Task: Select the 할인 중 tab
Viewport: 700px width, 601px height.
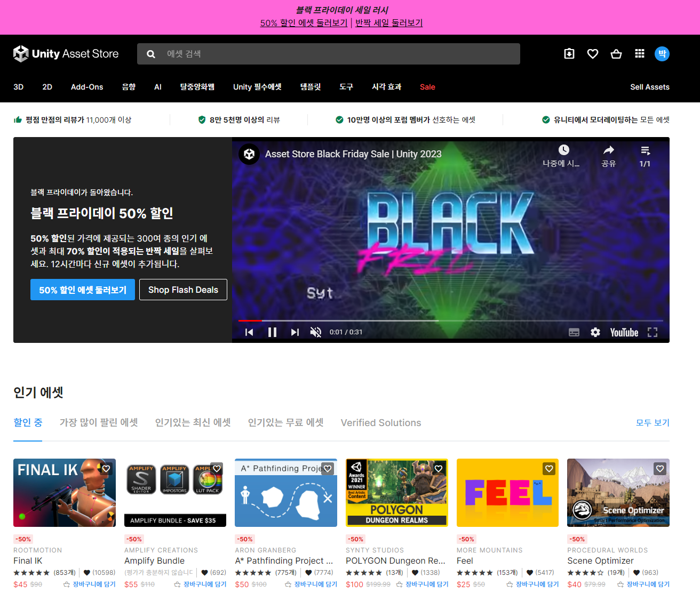Action: (28, 422)
